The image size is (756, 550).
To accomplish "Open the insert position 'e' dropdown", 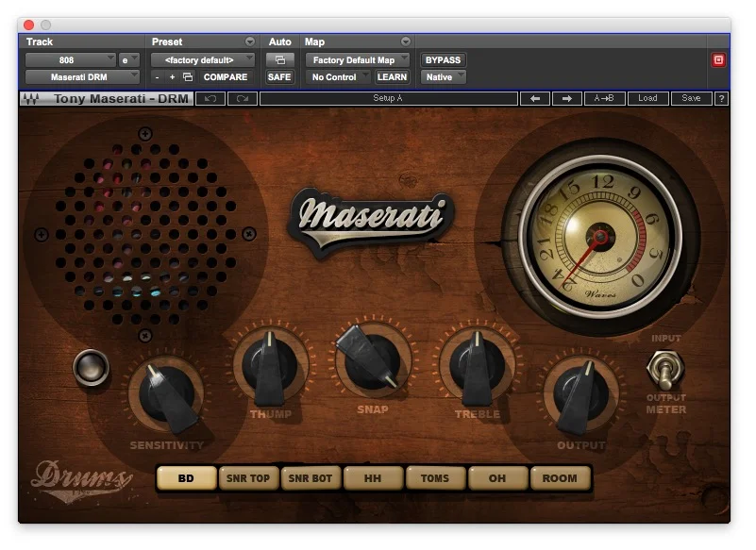I will point(128,60).
